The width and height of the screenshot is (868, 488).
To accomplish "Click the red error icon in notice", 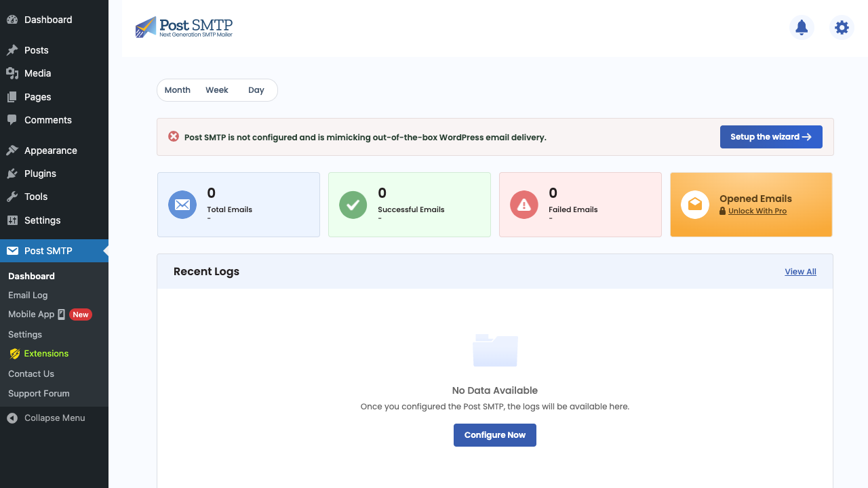I will click(174, 136).
